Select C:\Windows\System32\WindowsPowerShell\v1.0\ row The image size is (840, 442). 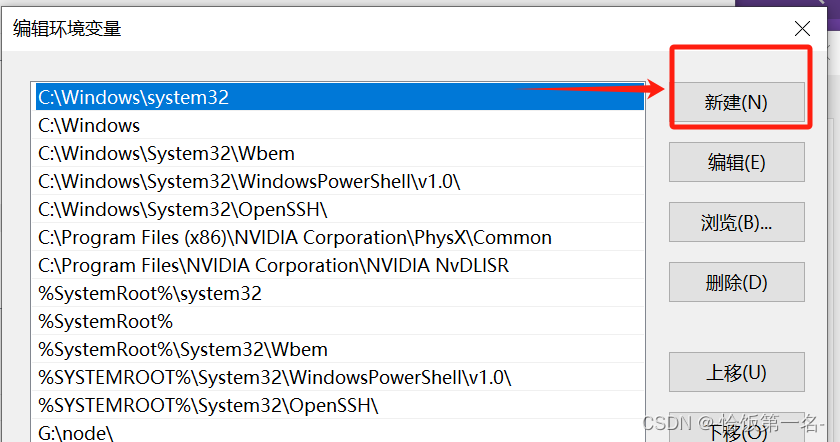(x=340, y=181)
